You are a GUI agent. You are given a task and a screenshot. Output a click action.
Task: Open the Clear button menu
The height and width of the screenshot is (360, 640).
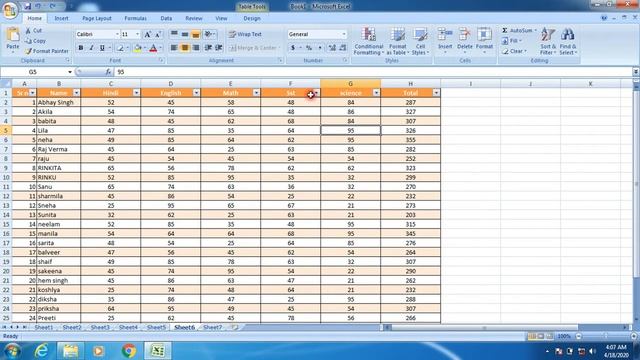coord(514,51)
